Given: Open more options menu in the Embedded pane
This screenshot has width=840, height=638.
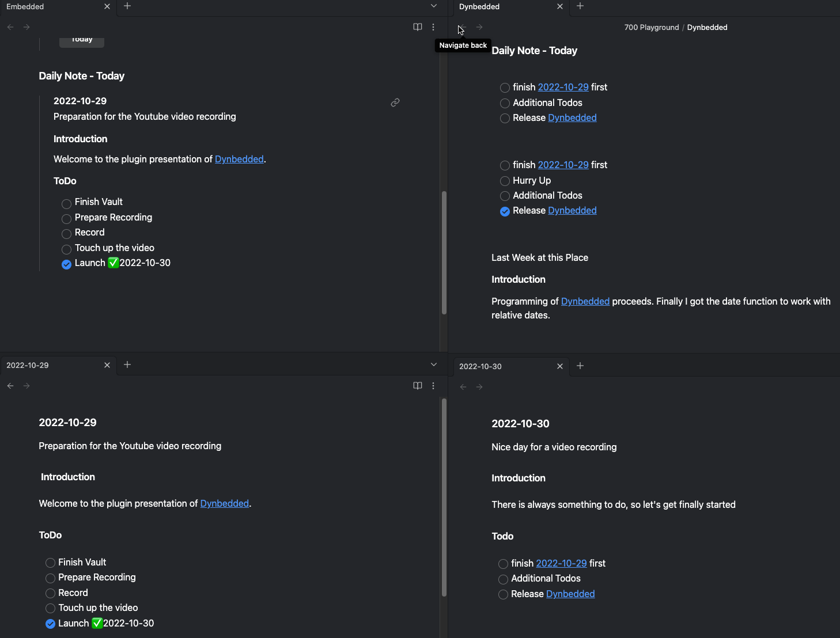Looking at the screenshot, I should click(433, 27).
